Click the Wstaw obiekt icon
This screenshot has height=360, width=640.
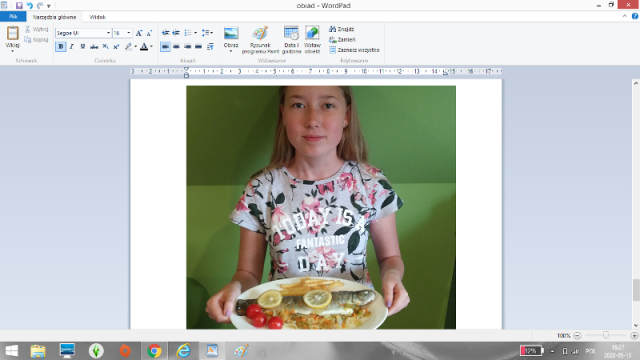(x=312, y=33)
